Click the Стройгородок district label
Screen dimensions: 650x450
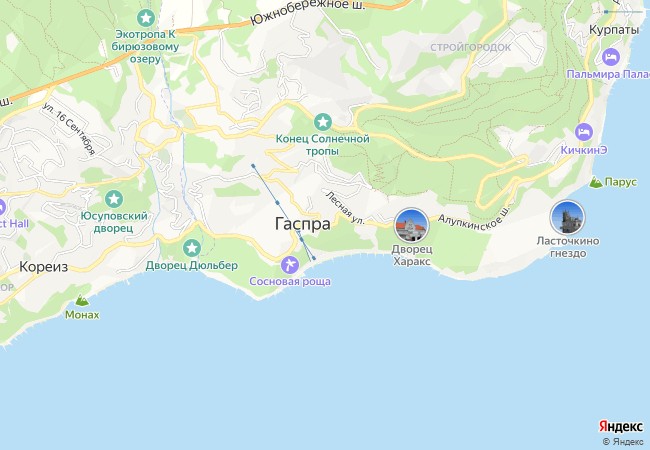(471, 47)
